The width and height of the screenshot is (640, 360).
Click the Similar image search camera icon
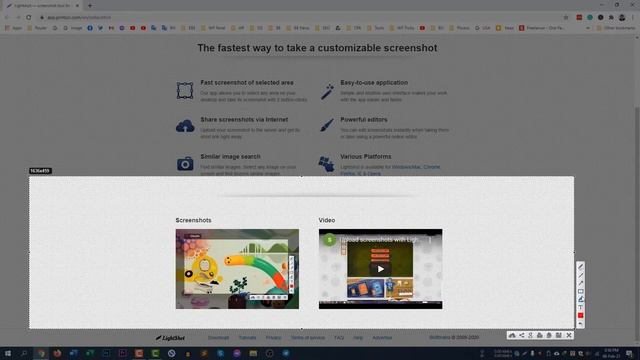[x=185, y=164]
